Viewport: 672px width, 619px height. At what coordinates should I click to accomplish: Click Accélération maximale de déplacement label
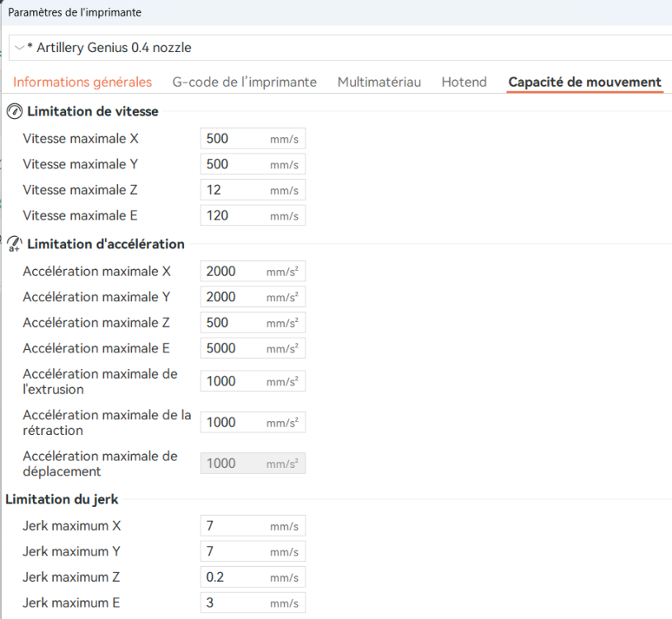point(100,464)
